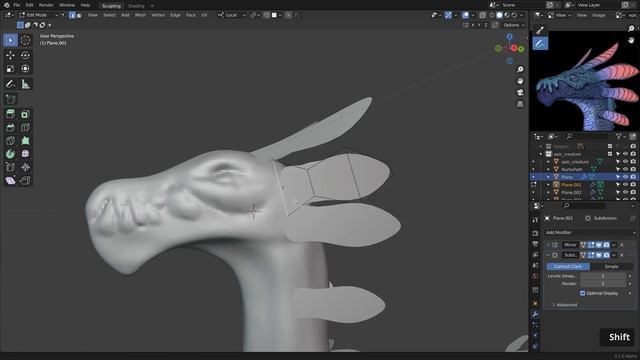Switch to rendered viewport shading
The height and width of the screenshot is (360, 640).
(514, 15)
